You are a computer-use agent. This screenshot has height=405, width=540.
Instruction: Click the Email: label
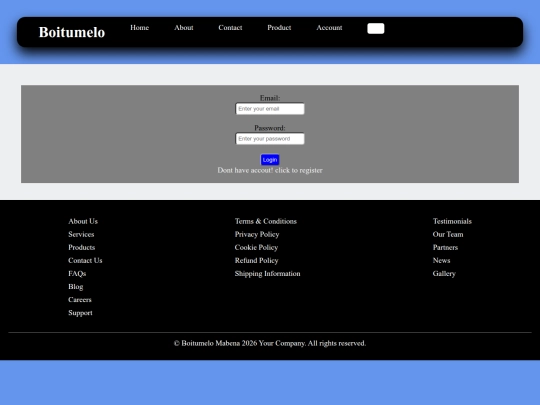click(270, 98)
